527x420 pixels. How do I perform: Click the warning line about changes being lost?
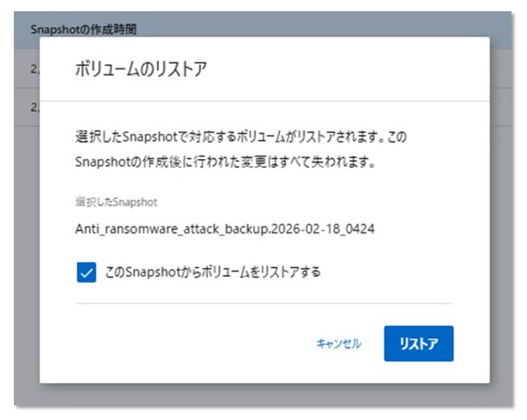pyautogui.click(x=225, y=162)
